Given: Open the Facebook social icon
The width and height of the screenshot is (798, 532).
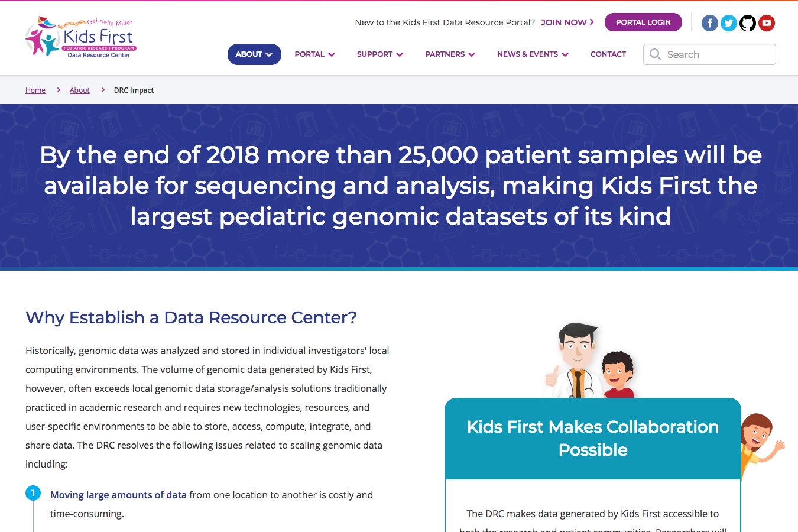Looking at the screenshot, I should [710, 23].
